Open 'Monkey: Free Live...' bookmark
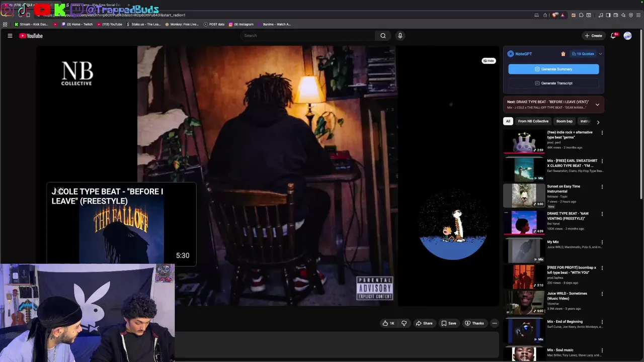This screenshot has height=362, width=644. 182,24
